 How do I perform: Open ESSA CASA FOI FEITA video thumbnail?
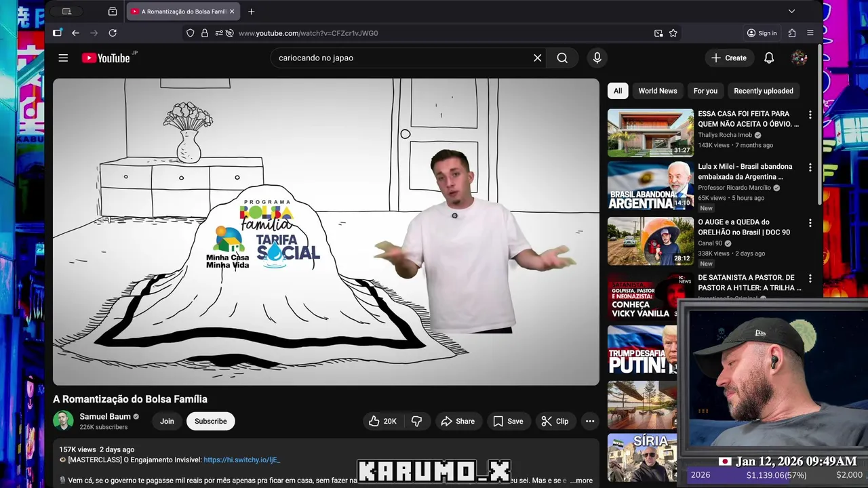650,133
